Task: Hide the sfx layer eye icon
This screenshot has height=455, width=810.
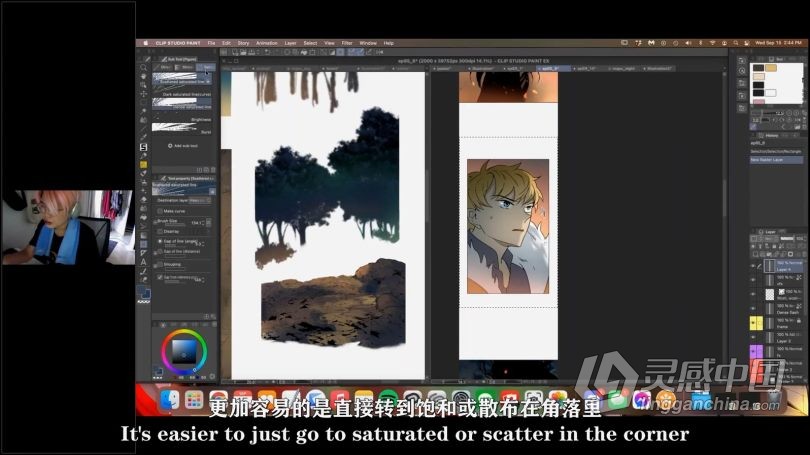Action: point(753,280)
